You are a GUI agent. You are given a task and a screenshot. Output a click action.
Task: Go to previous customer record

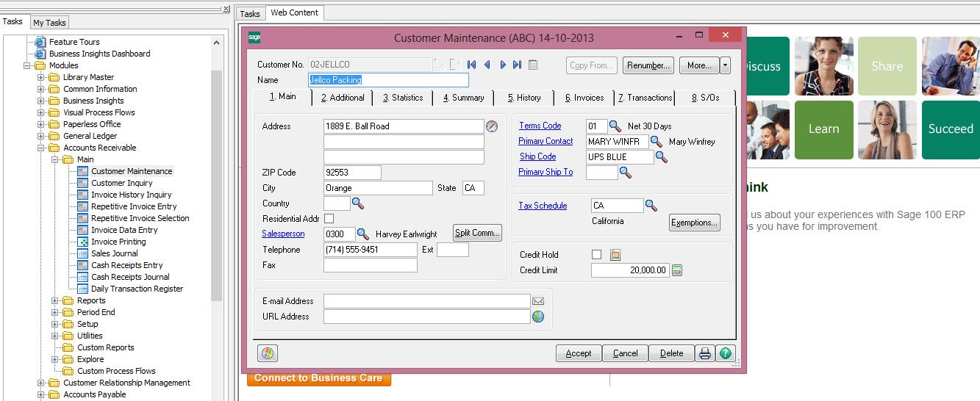click(x=487, y=65)
